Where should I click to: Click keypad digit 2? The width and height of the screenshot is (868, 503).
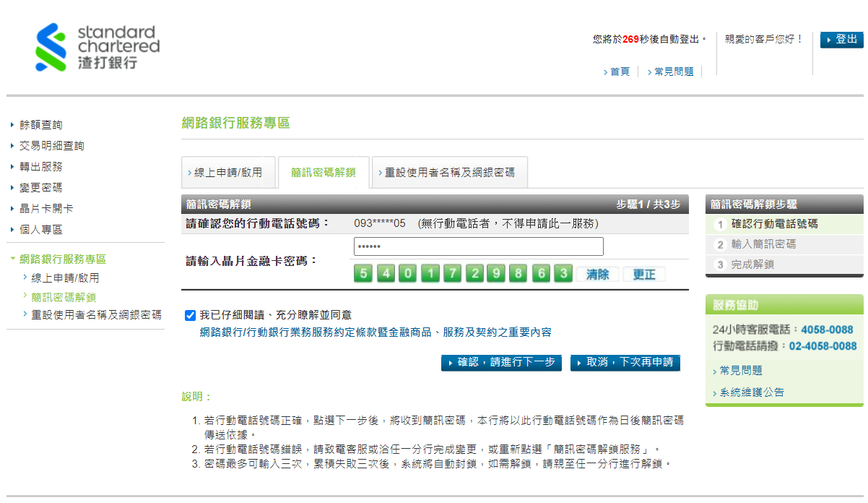474,274
